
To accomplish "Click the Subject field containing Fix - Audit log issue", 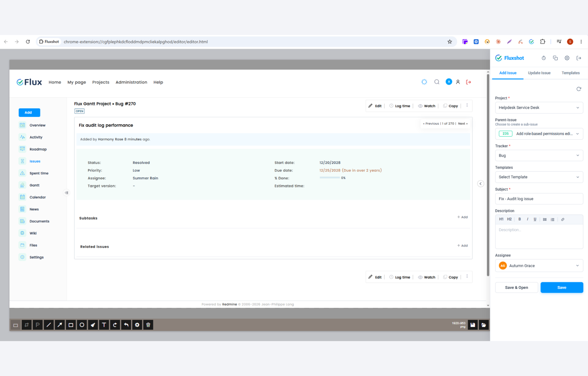I will pyautogui.click(x=539, y=199).
